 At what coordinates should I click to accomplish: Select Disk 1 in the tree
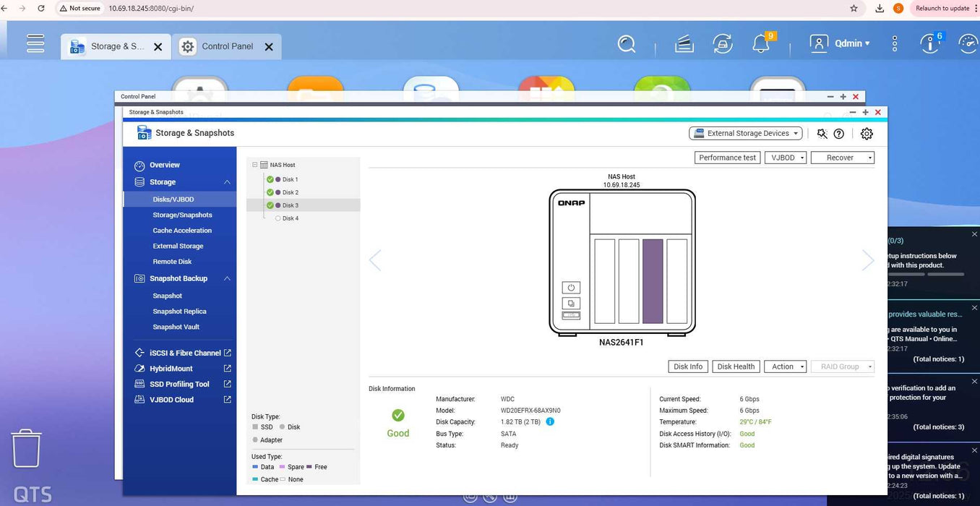coord(290,179)
